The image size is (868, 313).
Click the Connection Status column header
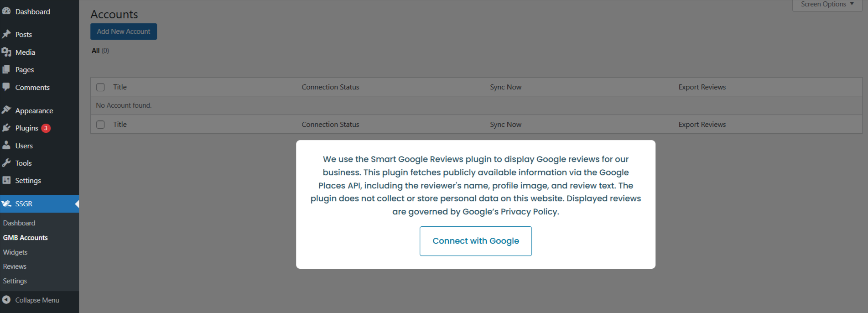pyautogui.click(x=330, y=87)
